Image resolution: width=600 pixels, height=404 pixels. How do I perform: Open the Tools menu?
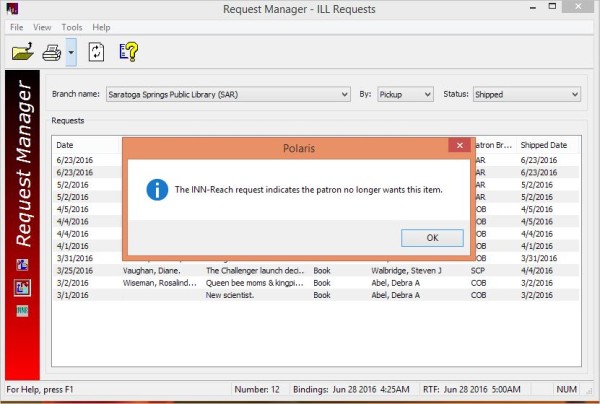pyautogui.click(x=72, y=27)
